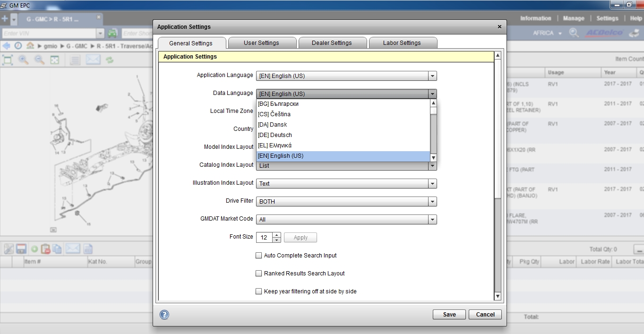Enable Ranked Results Search Layout checkbox
Image resolution: width=644 pixels, height=334 pixels.
point(258,274)
